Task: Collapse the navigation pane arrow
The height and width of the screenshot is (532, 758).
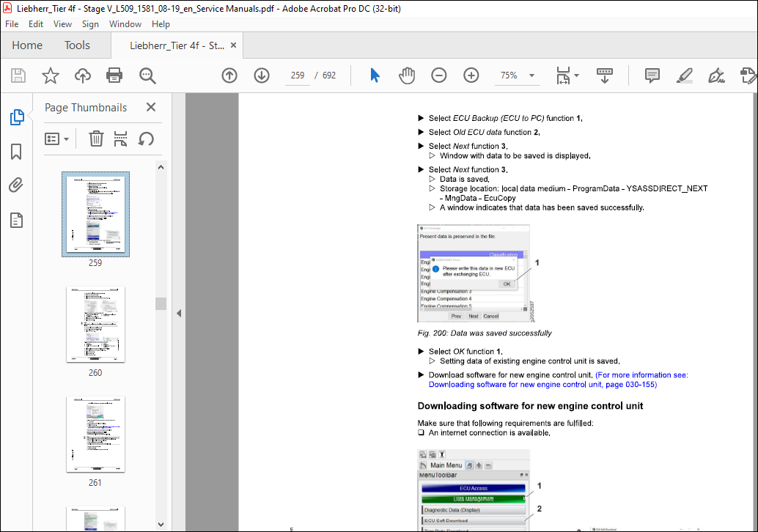Action: click(179, 313)
